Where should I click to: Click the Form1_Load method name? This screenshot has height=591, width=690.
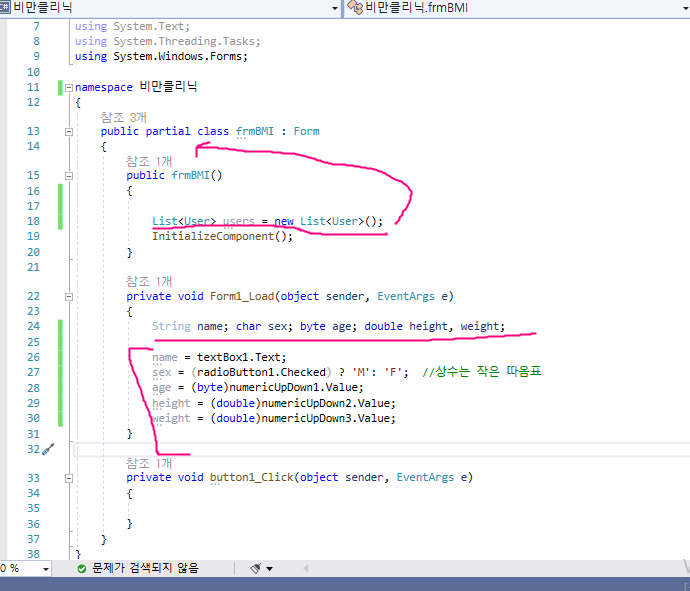(x=242, y=296)
